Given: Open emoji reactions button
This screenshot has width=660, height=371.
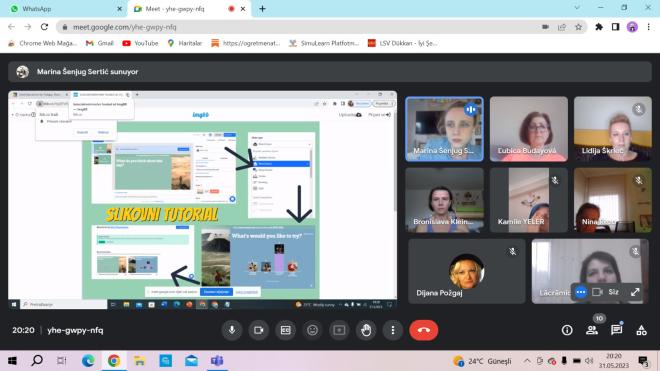Looking at the screenshot, I should pyautogui.click(x=312, y=330).
